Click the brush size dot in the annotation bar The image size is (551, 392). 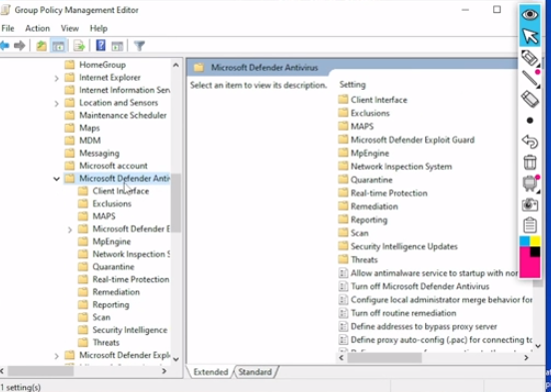(x=530, y=121)
